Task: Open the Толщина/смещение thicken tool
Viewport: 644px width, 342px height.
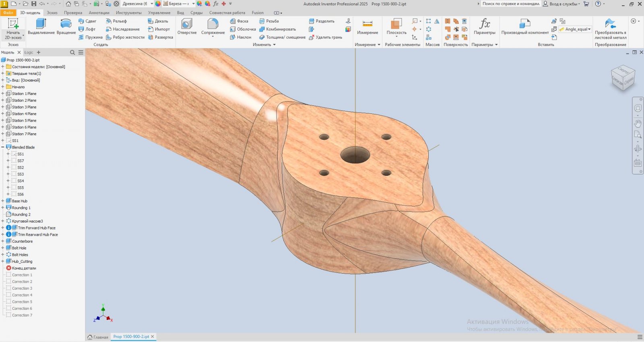Action: tap(282, 37)
